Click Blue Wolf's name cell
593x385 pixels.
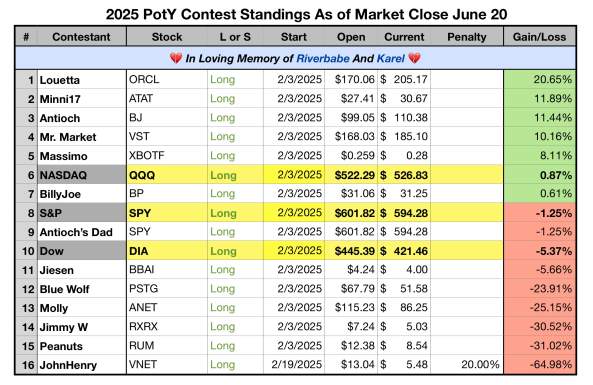(x=82, y=289)
